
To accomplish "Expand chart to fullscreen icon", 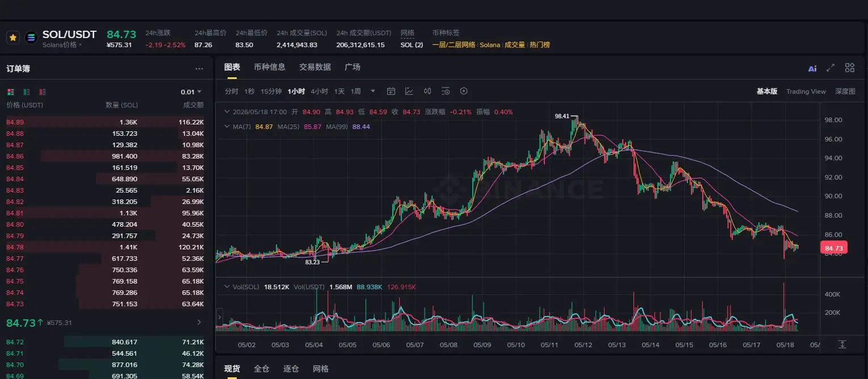I will point(831,68).
